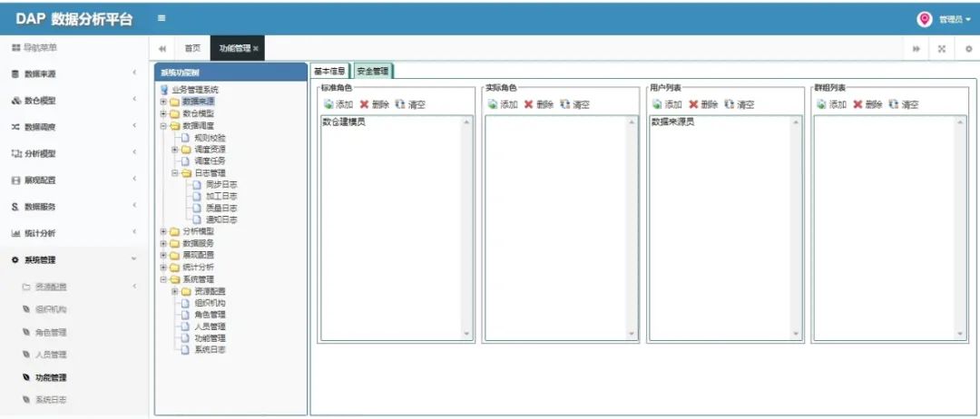Click 添加 in the 标准角色 panel
Image resolution: width=980 pixels, height=419 pixels.
[338, 104]
